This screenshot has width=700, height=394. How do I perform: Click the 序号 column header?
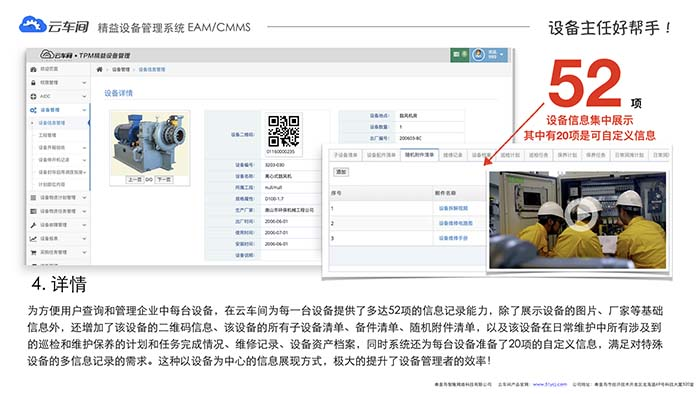tap(336, 193)
